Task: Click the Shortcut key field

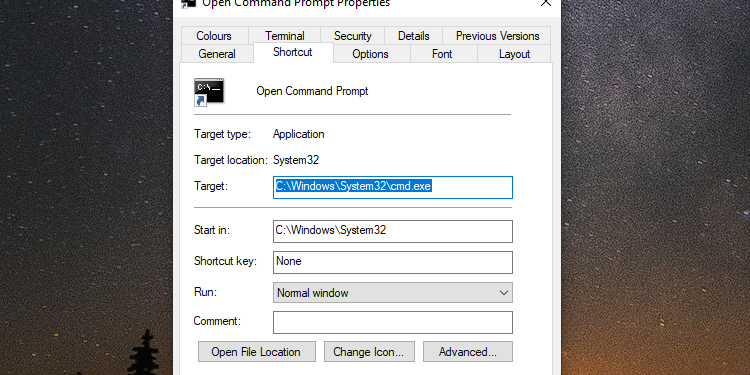Action: click(x=393, y=263)
